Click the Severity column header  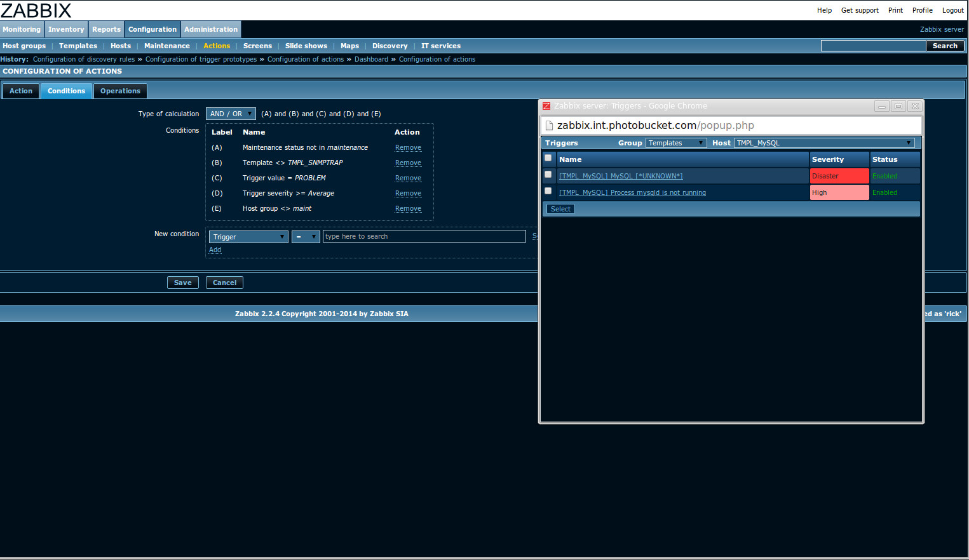828,159
